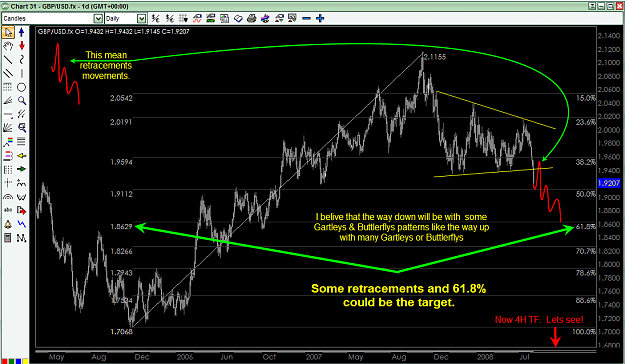
Task: Select the arrow pointer tool
Action: coord(8,32)
